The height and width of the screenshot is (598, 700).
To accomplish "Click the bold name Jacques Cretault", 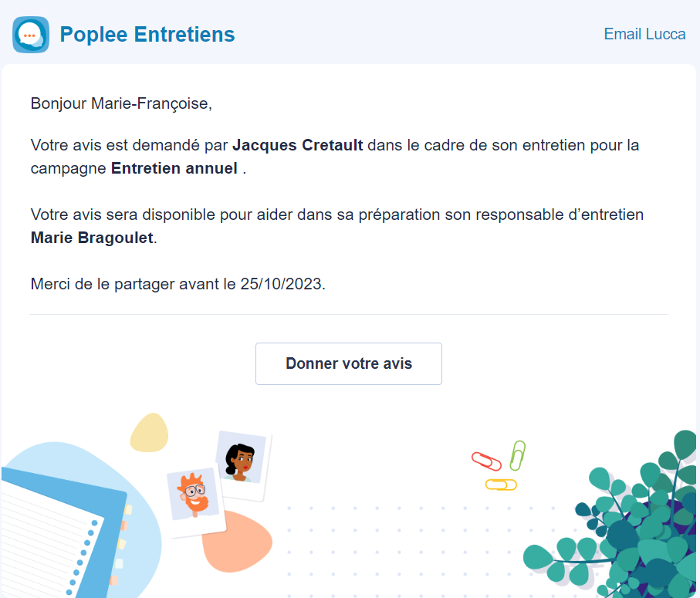I will tap(298, 145).
